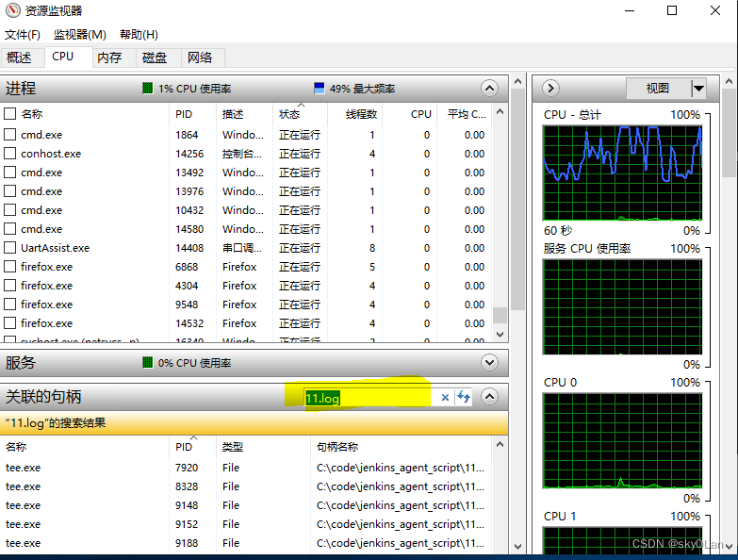This screenshot has width=738, height=560.
Task: Check the box for firefox.exe PID 4304
Action: pyautogui.click(x=9, y=285)
